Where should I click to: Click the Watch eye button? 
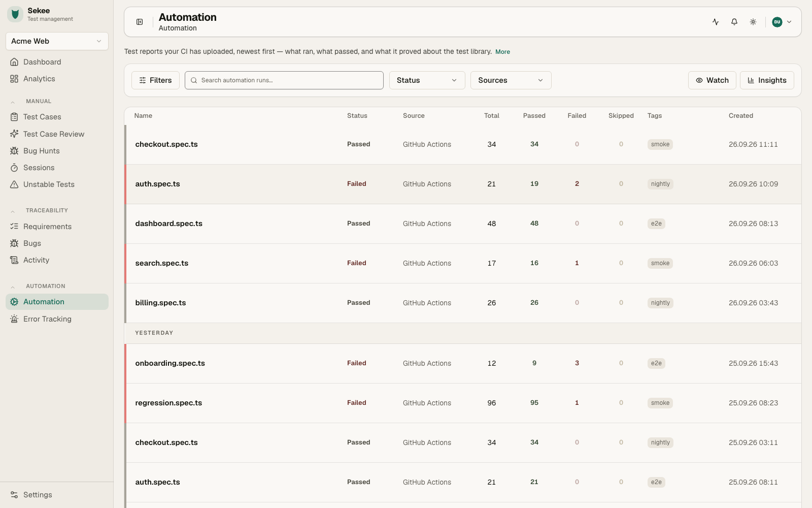712,80
